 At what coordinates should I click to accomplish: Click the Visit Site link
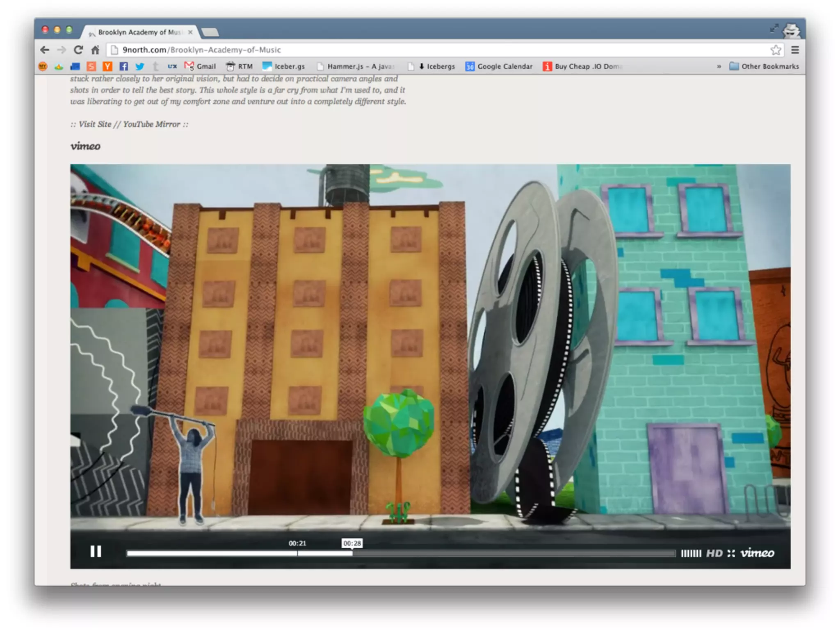(x=95, y=124)
